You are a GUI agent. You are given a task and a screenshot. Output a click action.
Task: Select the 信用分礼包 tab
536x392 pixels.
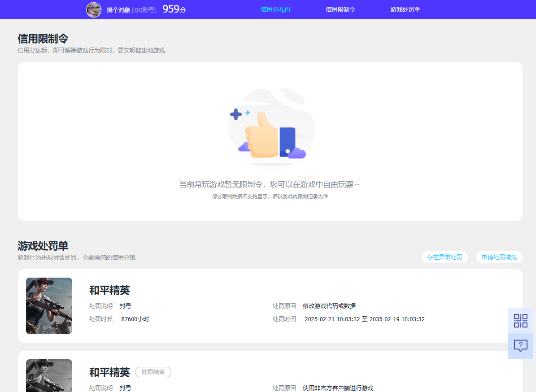point(275,9)
